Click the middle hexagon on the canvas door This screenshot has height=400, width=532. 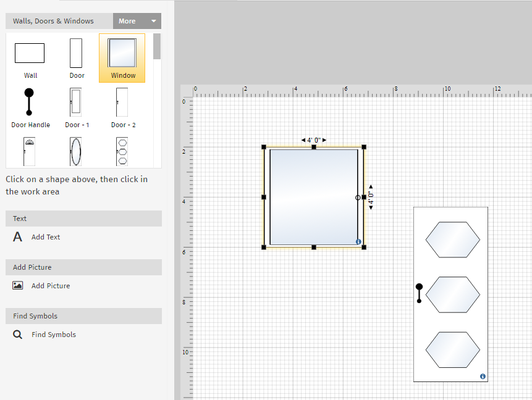[x=452, y=294]
